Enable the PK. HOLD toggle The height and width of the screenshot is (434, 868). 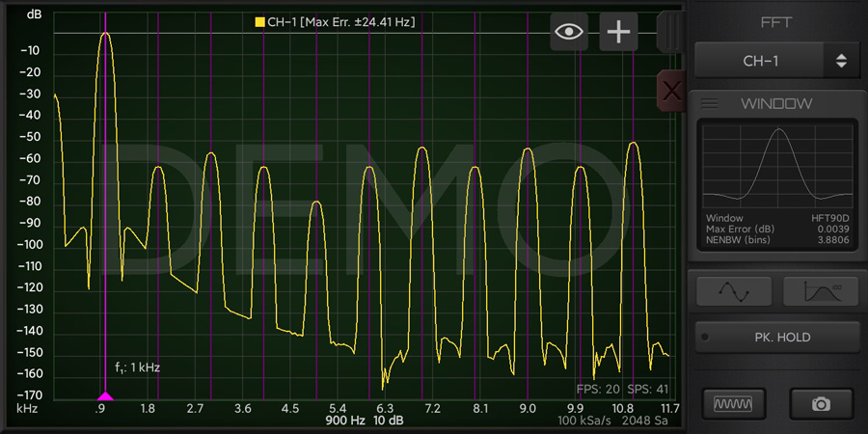point(777,338)
